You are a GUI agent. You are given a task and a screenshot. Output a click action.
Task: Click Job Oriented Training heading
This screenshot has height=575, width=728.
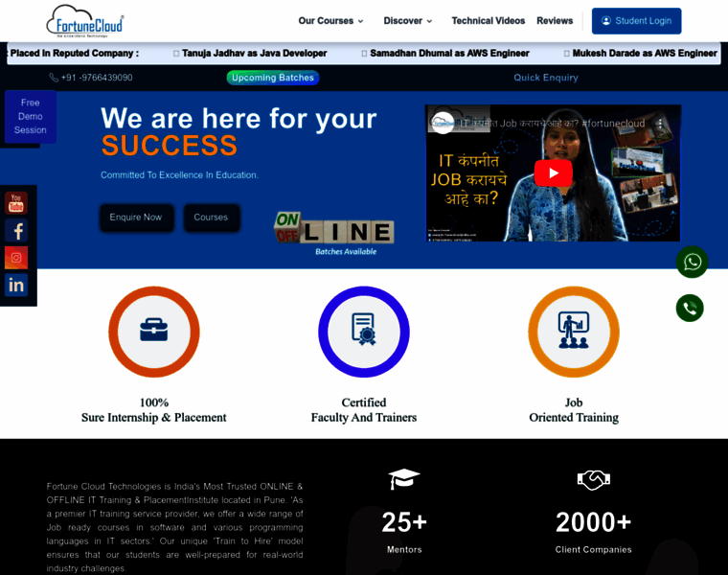[574, 410]
